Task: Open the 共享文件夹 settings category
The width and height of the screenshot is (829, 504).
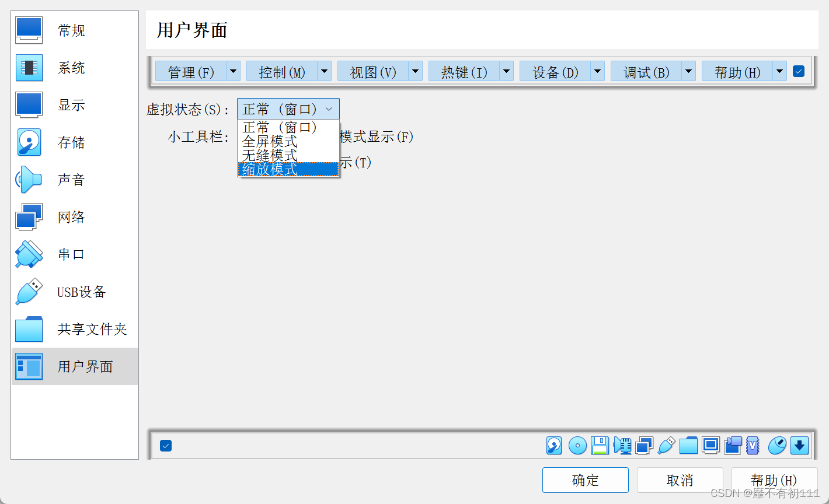Action: pyautogui.click(x=75, y=329)
